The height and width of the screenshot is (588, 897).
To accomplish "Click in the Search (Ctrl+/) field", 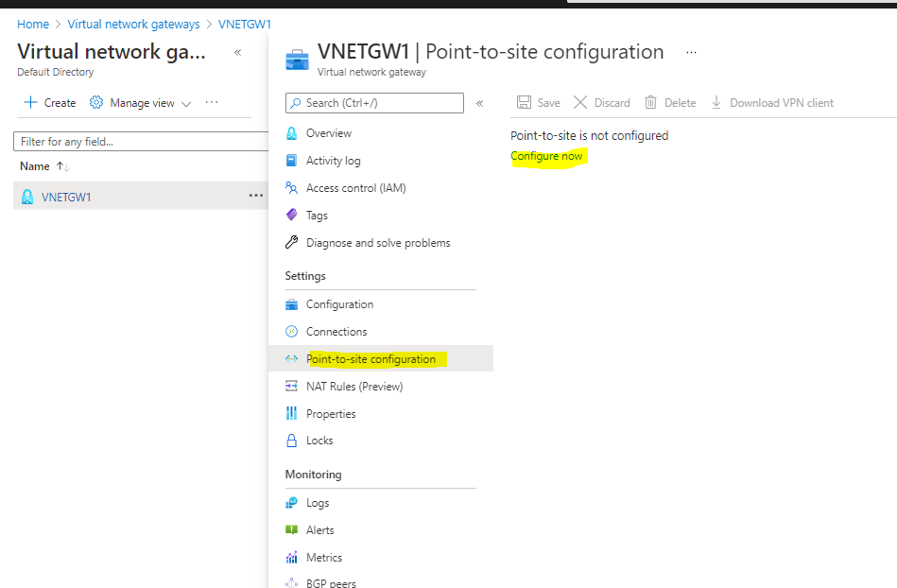I will click(374, 103).
